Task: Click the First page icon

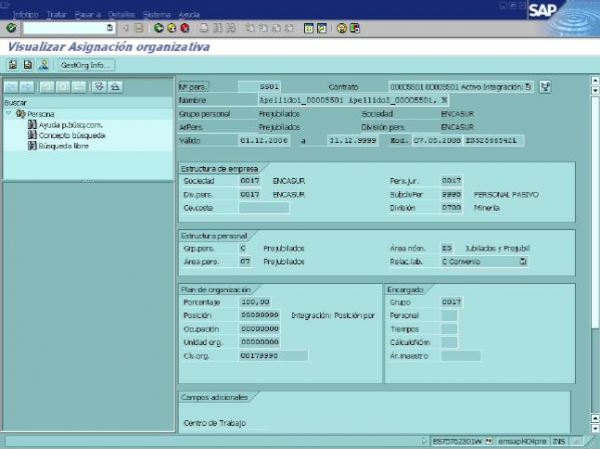Action: (x=250, y=28)
